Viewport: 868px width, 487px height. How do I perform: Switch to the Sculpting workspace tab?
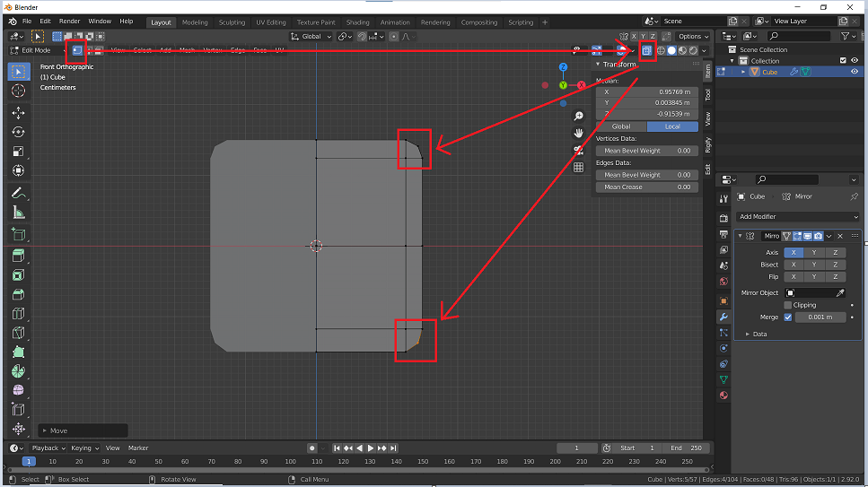click(x=232, y=22)
